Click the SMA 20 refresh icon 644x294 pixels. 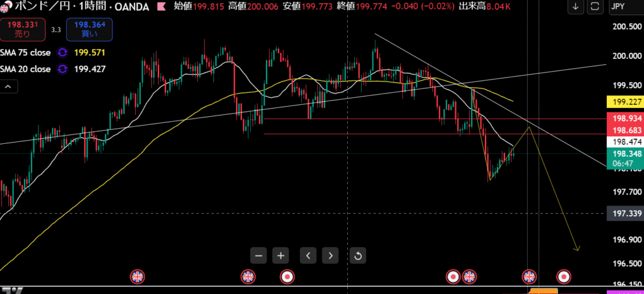62,69
